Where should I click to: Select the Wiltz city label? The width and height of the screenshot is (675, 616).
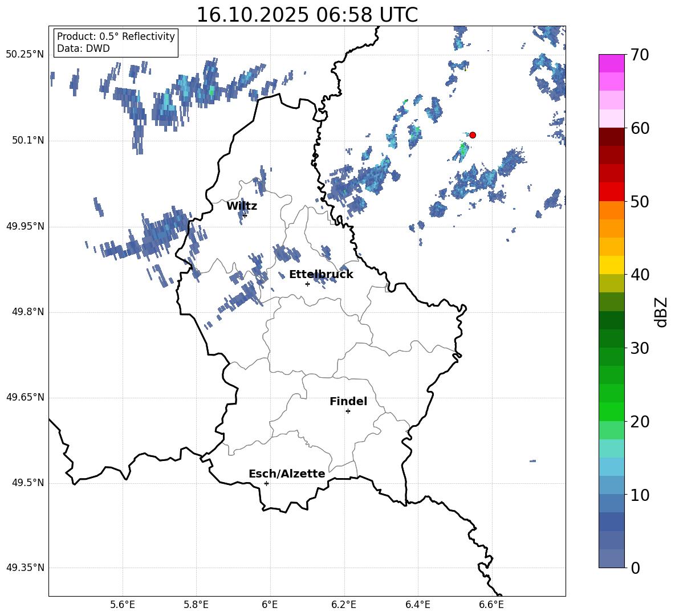pyautogui.click(x=242, y=206)
